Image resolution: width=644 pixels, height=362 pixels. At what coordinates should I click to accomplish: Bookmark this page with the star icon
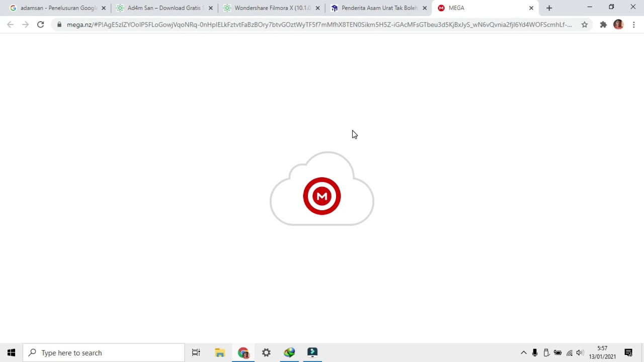[x=584, y=25]
